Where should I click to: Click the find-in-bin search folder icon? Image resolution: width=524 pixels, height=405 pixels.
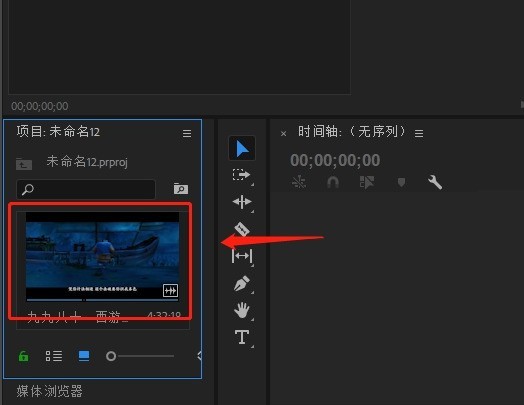coord(181,189)
